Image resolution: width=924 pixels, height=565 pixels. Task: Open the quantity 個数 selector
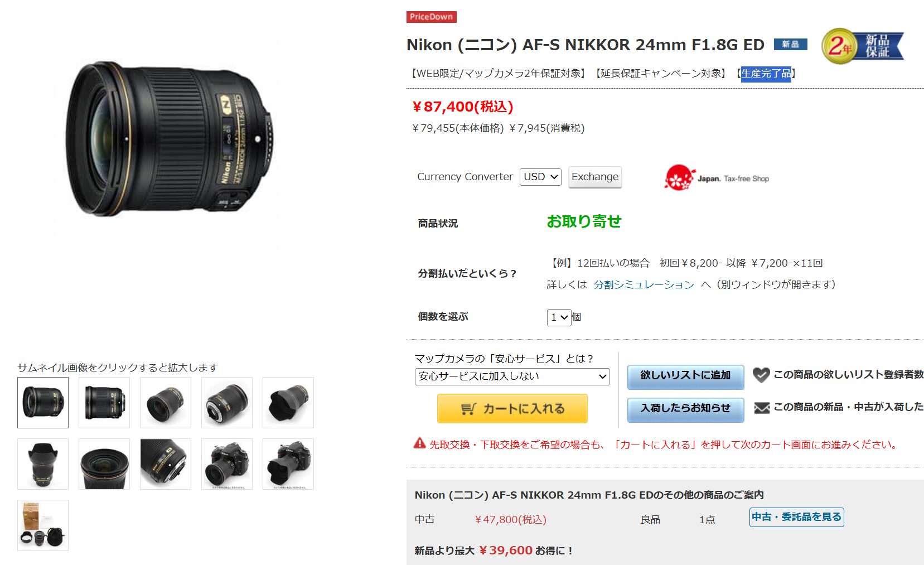(559, 317)
